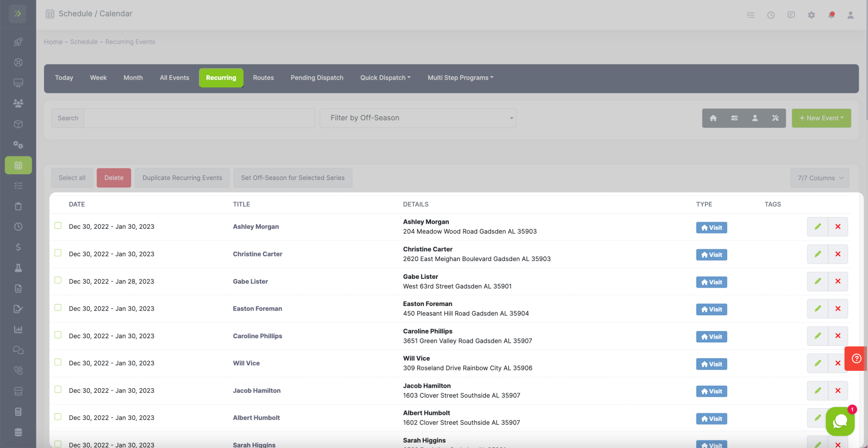
Task: Edit Ashley Morgan using the pencil icon
Action: tap(818, 226)
